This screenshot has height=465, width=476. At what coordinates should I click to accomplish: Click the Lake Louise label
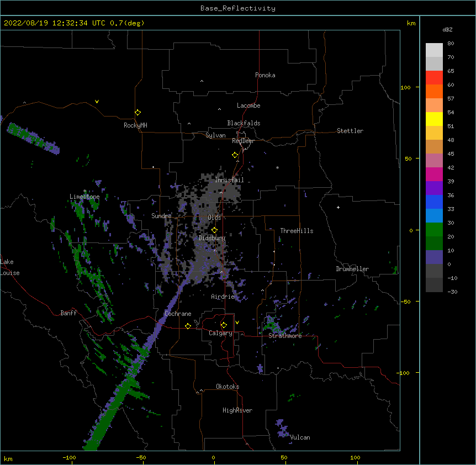10,267
